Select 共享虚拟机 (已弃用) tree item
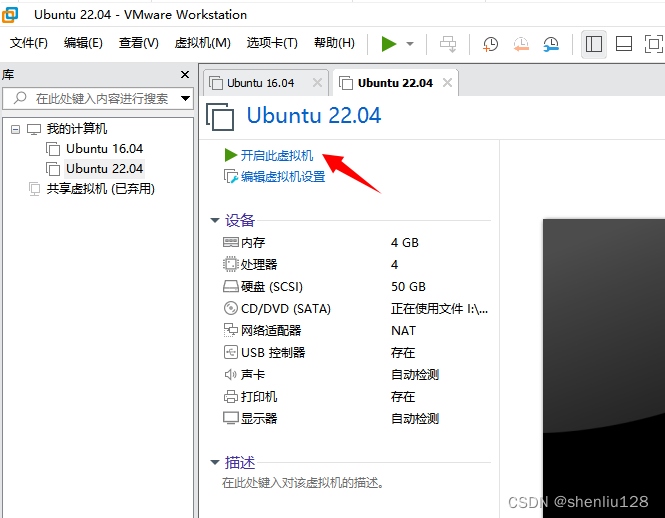The image size is (665, 518). [x=101, y=189]
